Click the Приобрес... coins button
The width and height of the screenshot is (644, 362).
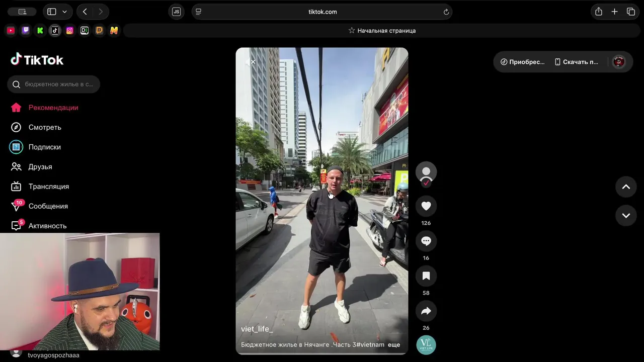click(x=522, y=62)
